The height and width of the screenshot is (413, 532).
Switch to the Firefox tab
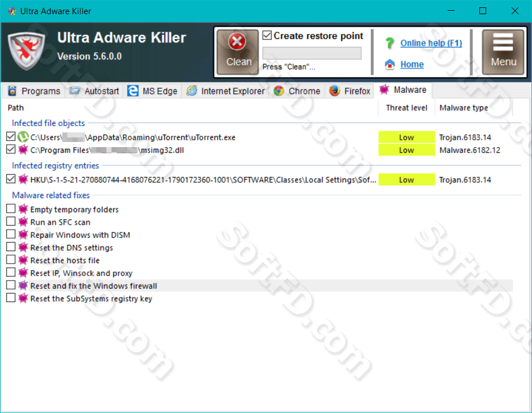pyautogui.click(x=349, y=91)
